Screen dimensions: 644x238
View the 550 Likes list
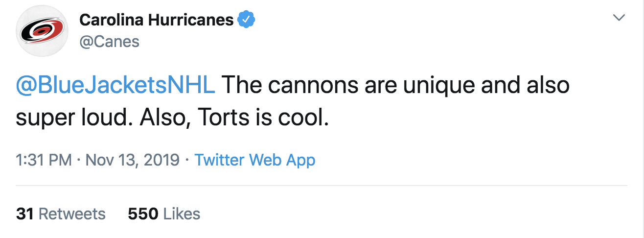[x=164, y=214]
